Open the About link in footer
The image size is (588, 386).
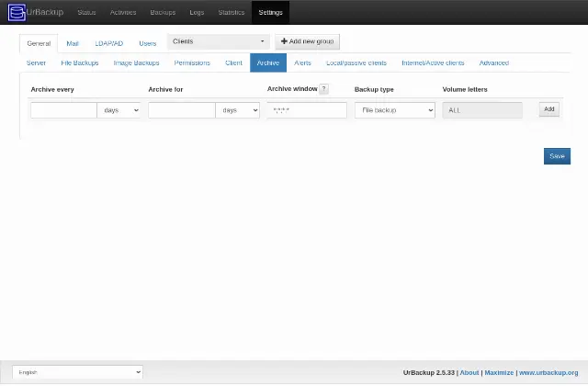coord(469,372)
